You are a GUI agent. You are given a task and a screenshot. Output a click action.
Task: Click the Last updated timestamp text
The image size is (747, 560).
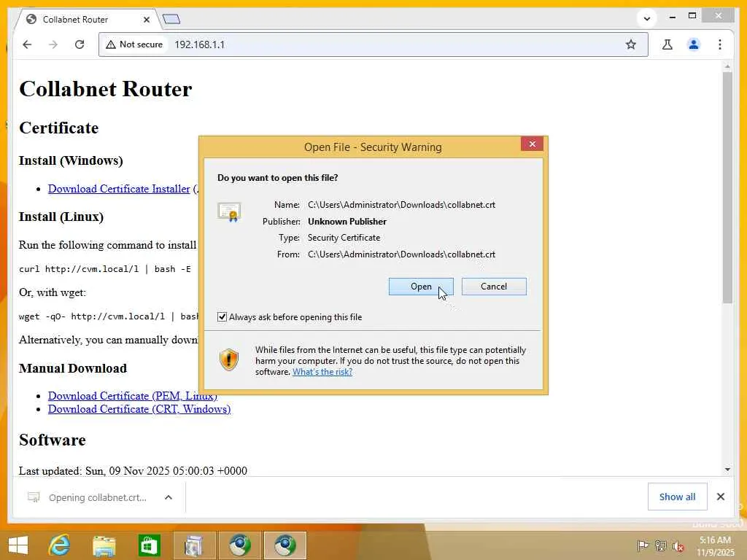pos(133,470)
